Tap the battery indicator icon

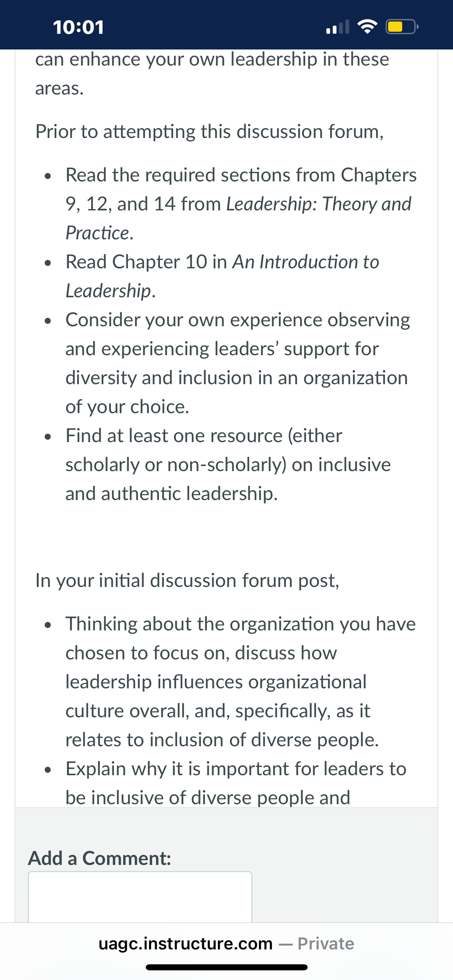[x=402, y=27]
